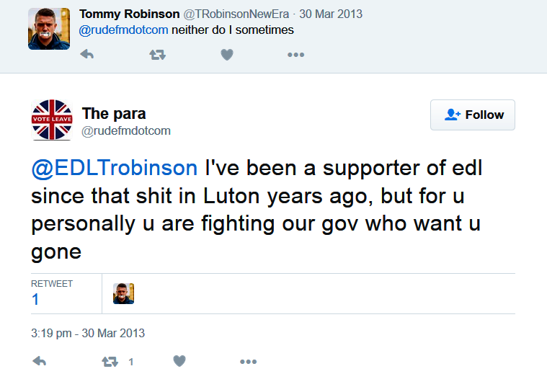Open more options on main tweet
The width and height of the screenshot is (547, 392).
point(248,362)
